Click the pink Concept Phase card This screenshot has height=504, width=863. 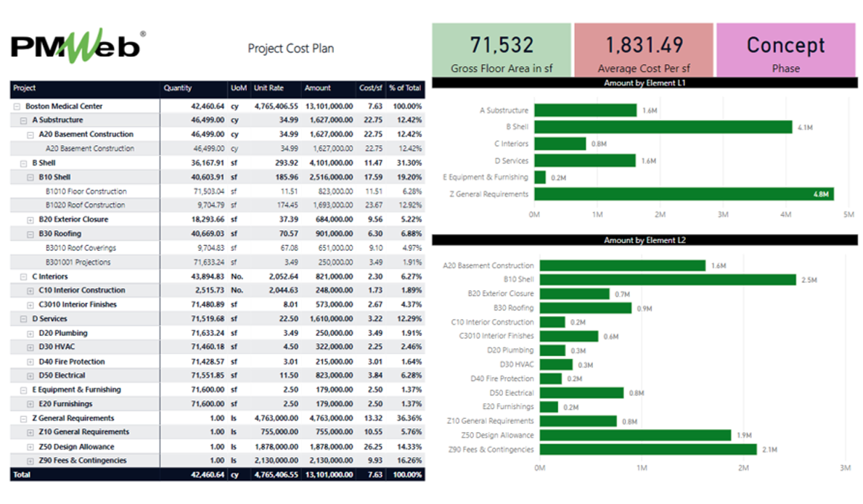click(785, 50)
